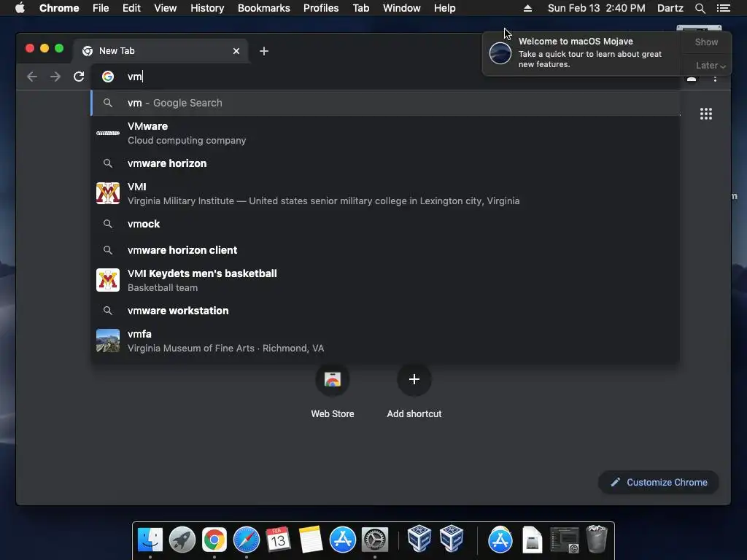Click the Apple menu icon
Image resolution: width=747 pixels, height=560 pixels.
pyautogui.click(x=20, y=8)
